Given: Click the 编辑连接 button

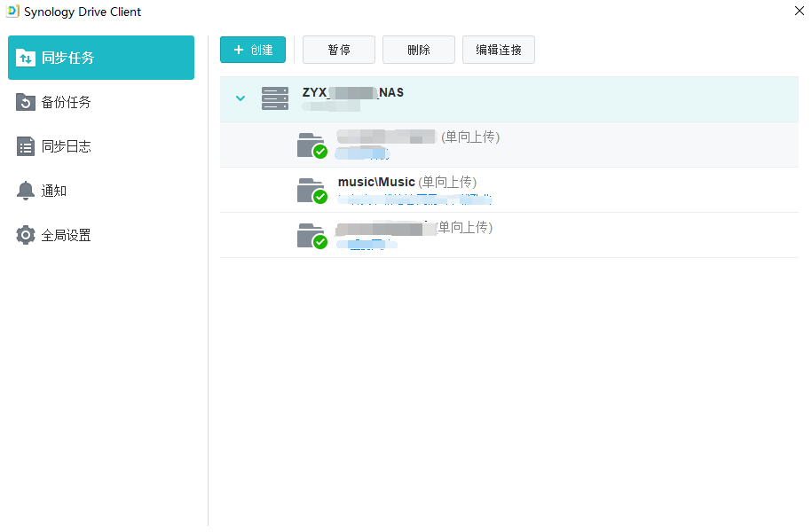Looking at the screenshot, I should (x=499, y=51).
